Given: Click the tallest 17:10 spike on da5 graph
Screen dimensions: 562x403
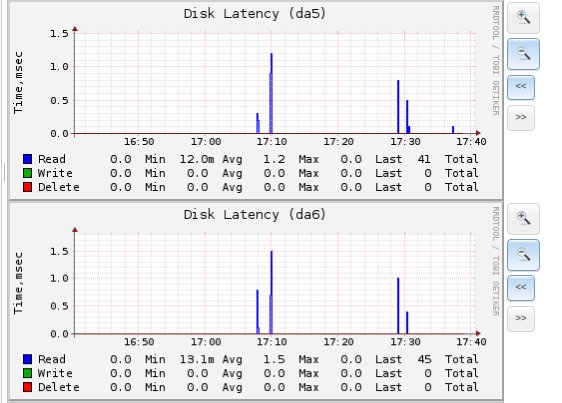Looking at the screenshot, I should click(271, 94).
